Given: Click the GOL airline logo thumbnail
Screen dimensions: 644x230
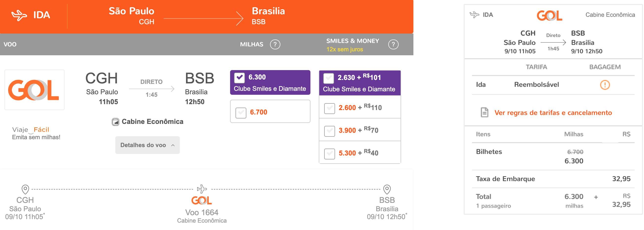Looking at the screenshot, I should click(x=34, y=90).
